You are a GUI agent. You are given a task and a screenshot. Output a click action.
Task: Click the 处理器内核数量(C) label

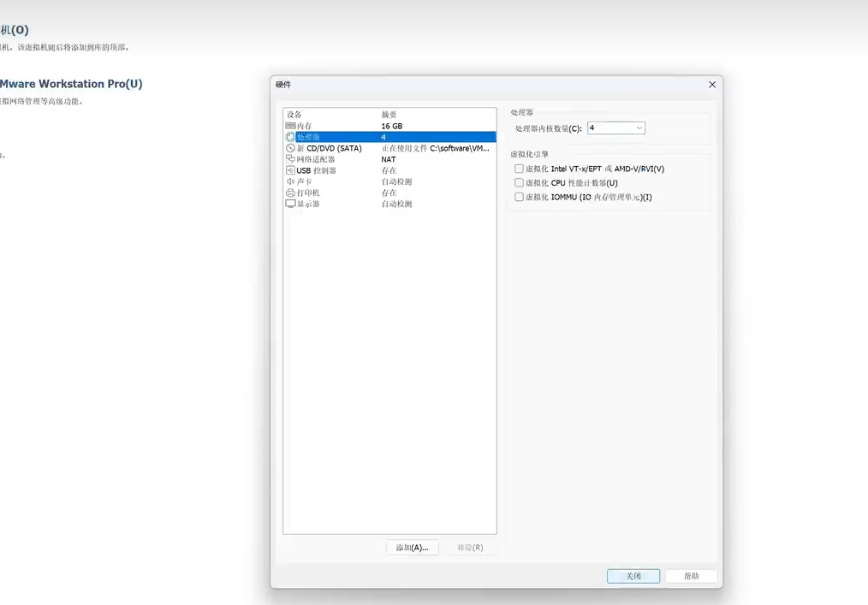pos(549,128)
